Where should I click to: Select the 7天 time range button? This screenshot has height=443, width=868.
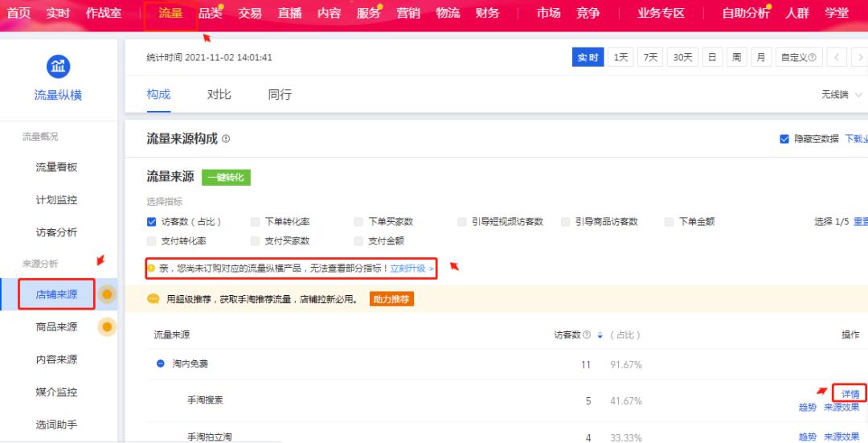click(x=650, y=57)
